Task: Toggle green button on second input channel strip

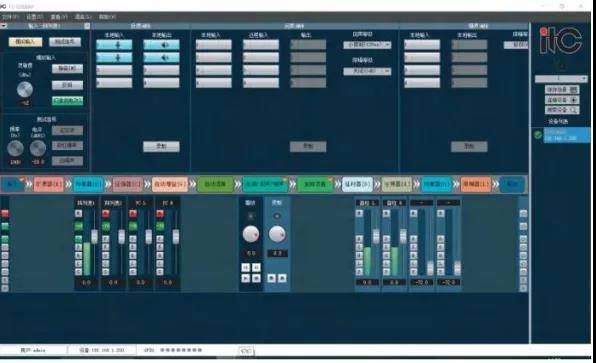Action: point(106,227)
